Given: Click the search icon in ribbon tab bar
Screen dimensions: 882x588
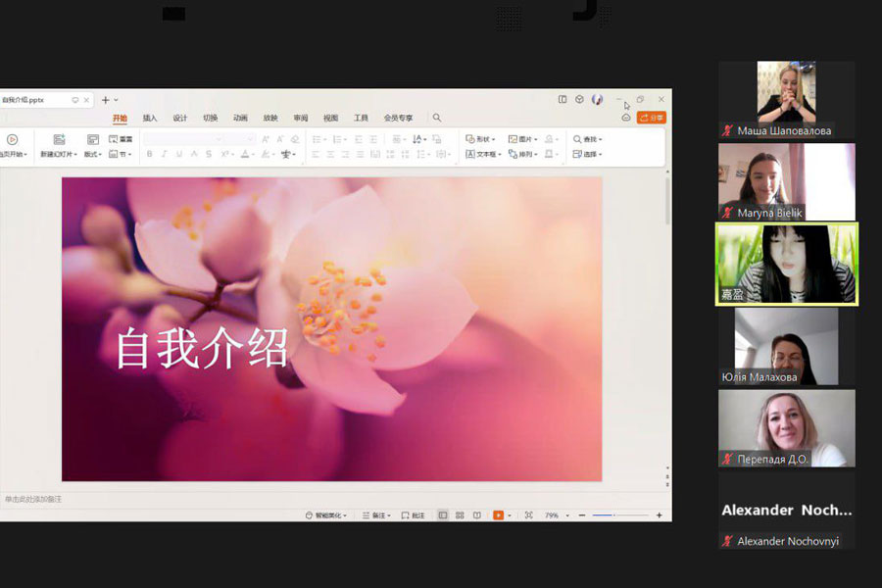Looking at the screenshot, I should click(x=437, y=118).
